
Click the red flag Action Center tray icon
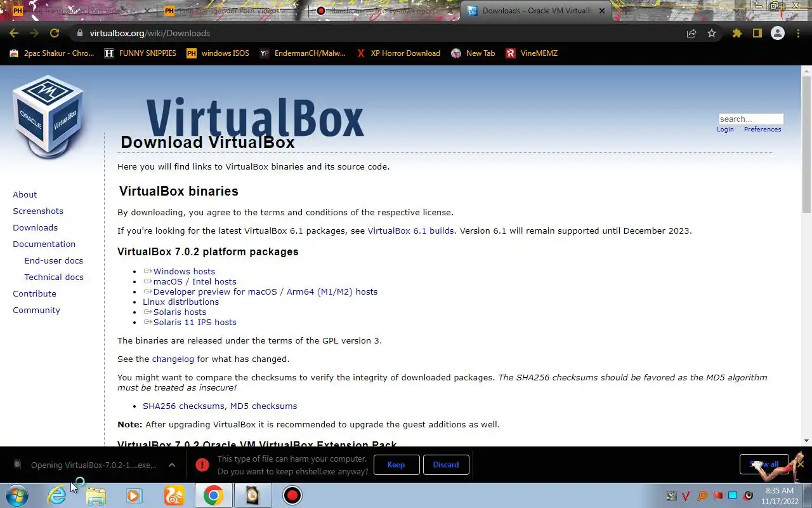click(x=717, y=495)
